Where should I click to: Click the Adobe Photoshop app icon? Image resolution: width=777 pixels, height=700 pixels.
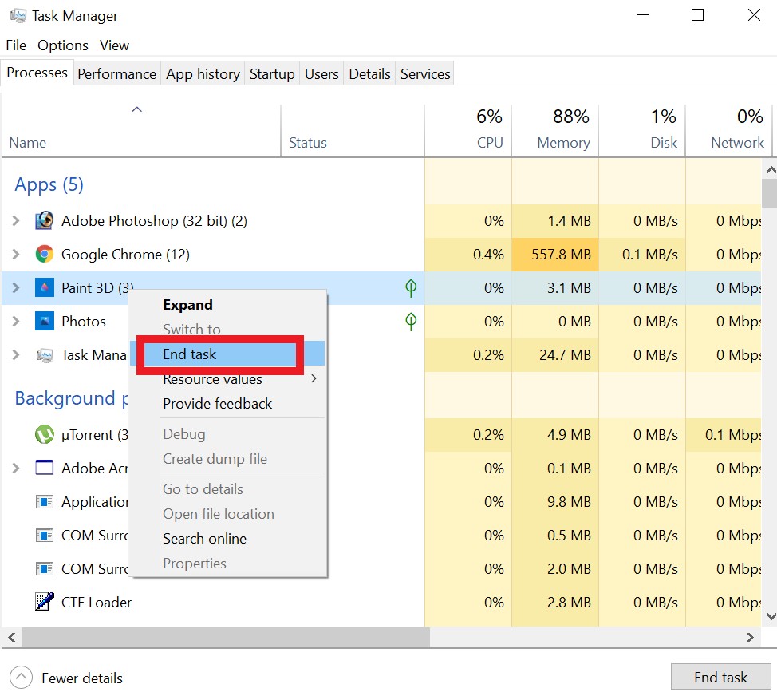point(44,220)
